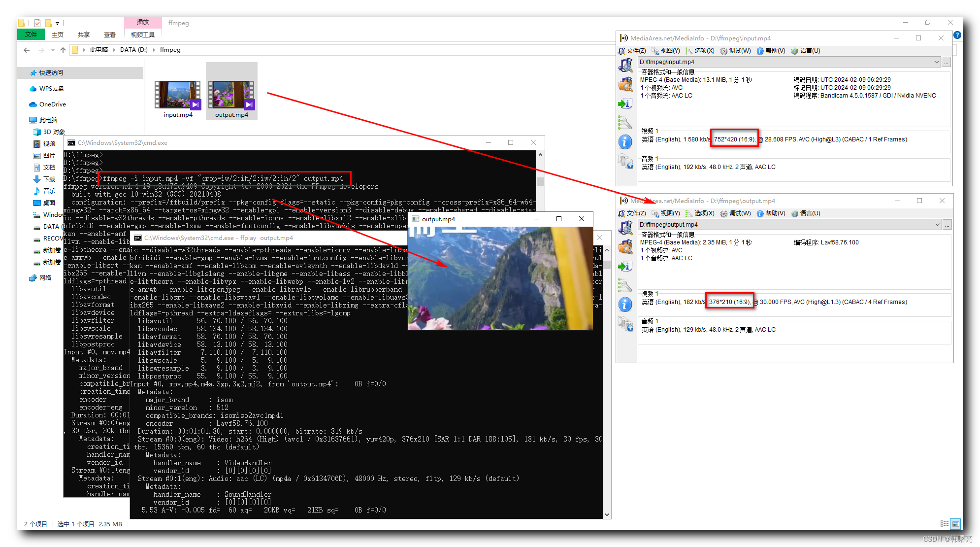Click the file open search icon in MediaInfo

tap(625, 65)
